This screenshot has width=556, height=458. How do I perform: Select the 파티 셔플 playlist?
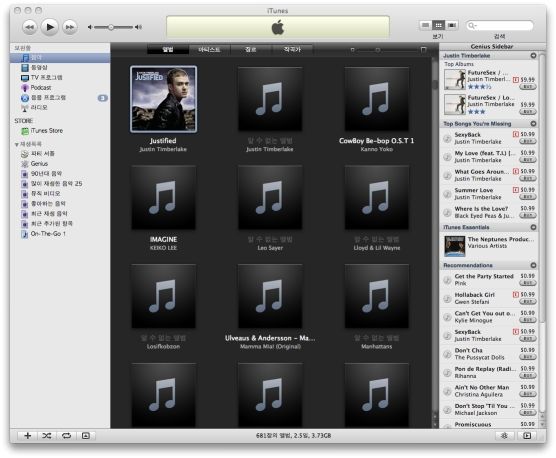click(x=38, y=154)
